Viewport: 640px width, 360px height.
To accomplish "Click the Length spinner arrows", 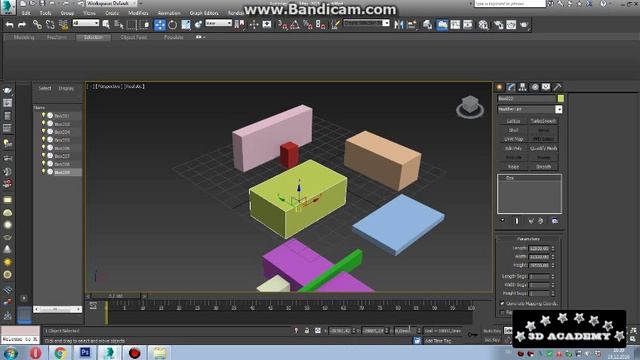I will pos(553,248).
